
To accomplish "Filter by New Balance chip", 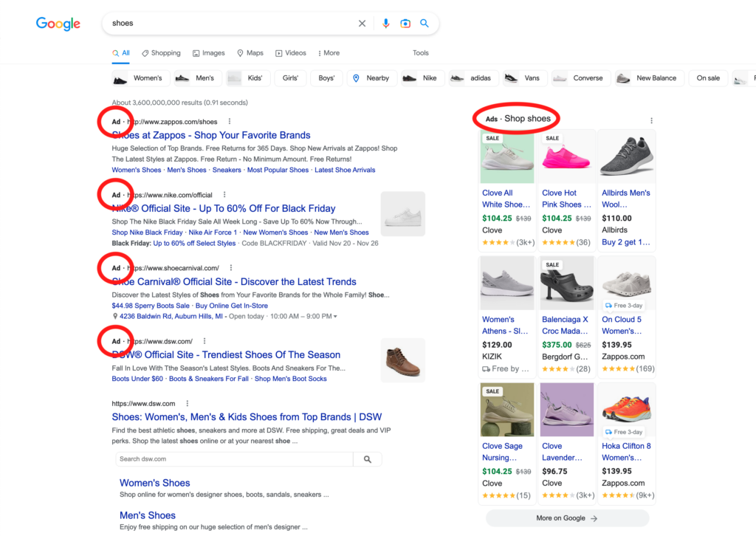I will tap(649, 78).
